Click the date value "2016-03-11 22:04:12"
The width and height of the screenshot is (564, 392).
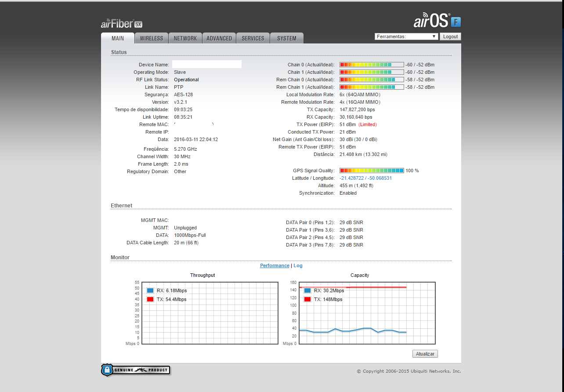[196, 139]
